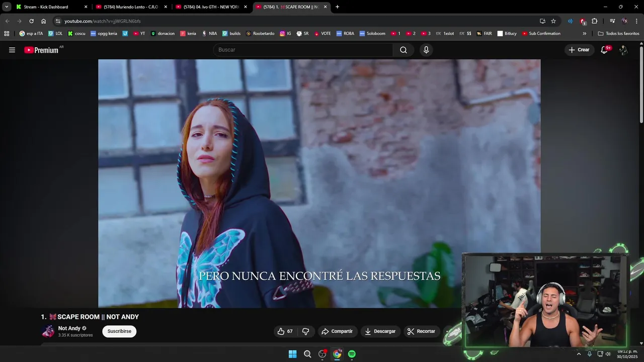Open the Not Andy channel name link
The width and height of the screenshot is (644, 362).
coord(69,328)
